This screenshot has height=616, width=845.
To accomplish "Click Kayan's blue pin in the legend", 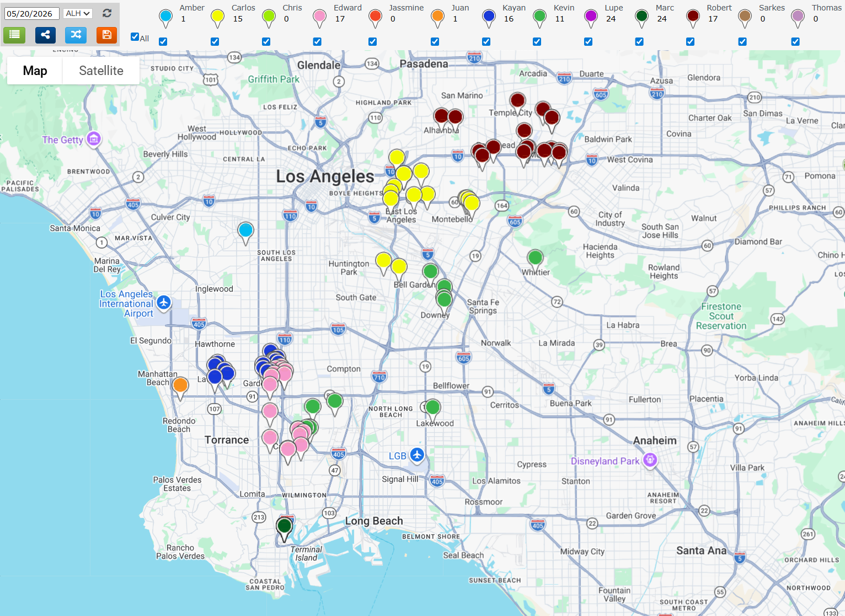I will [x=489, y=18].
